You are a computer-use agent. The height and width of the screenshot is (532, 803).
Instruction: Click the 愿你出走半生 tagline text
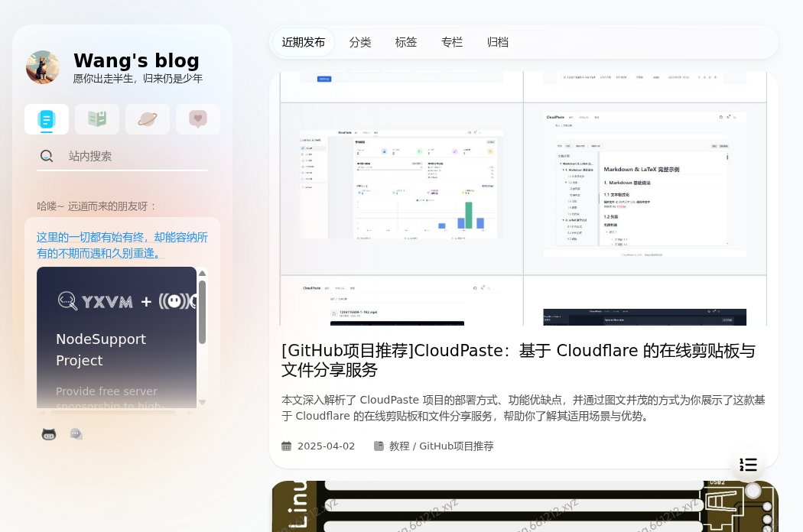tap(138, 78)
